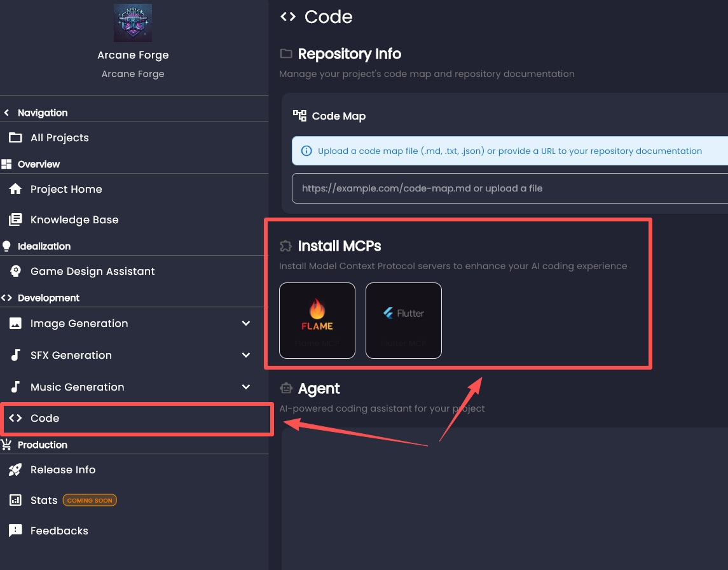The image size is (728, 570).
Task: Open the Project Home page
Action: 66,189
